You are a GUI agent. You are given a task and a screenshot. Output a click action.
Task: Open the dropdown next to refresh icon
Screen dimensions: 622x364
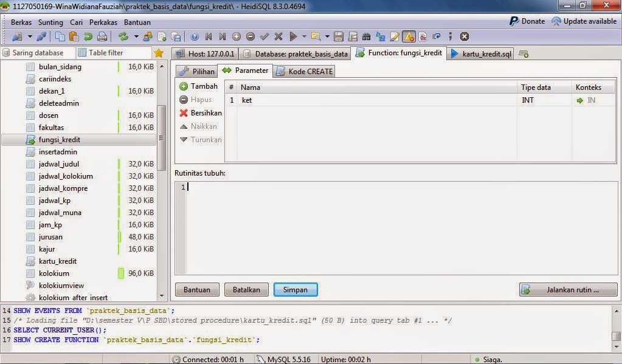click(136, 36)
